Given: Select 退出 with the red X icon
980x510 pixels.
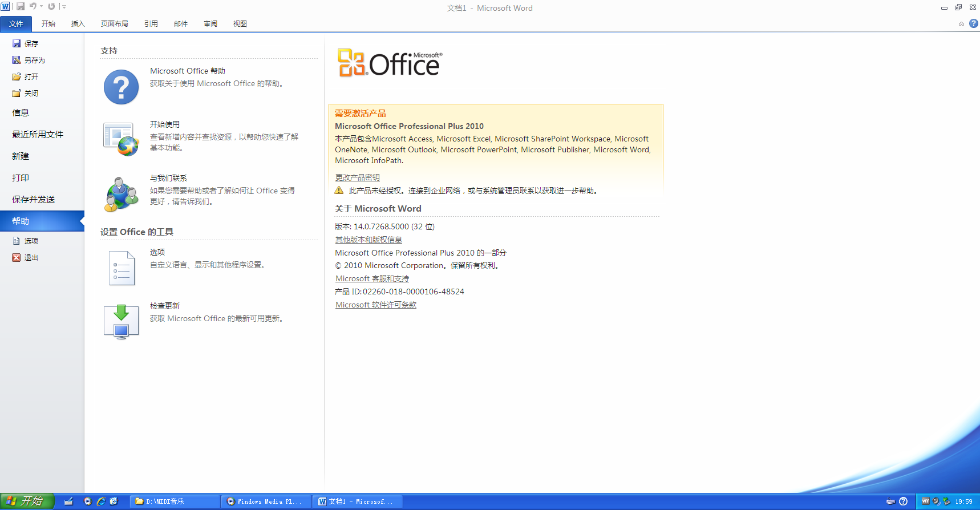Looking at the screenshot, I should click(31, 258).
